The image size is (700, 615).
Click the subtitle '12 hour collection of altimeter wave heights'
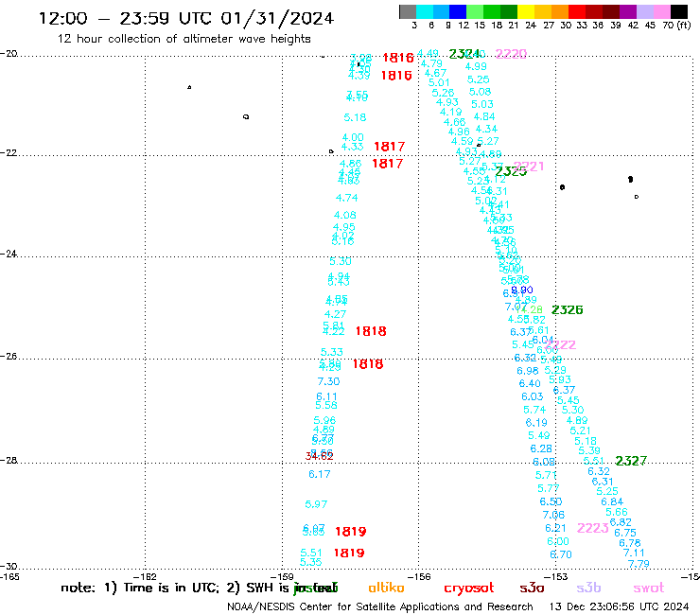point(184,39)
